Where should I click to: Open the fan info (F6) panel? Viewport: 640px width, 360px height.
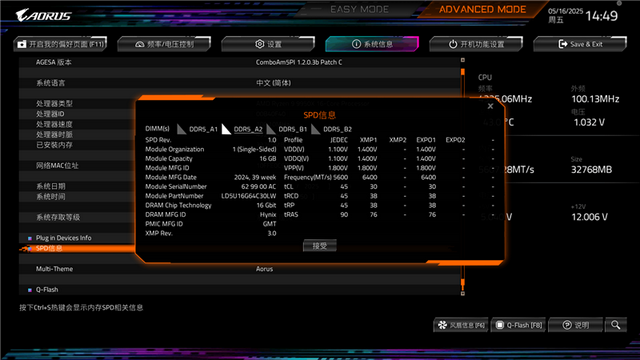click(461, 325)
